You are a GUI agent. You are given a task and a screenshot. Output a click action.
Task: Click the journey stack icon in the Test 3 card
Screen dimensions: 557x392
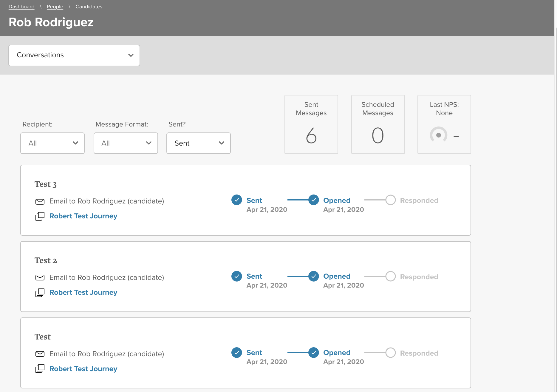click(40, 216)
